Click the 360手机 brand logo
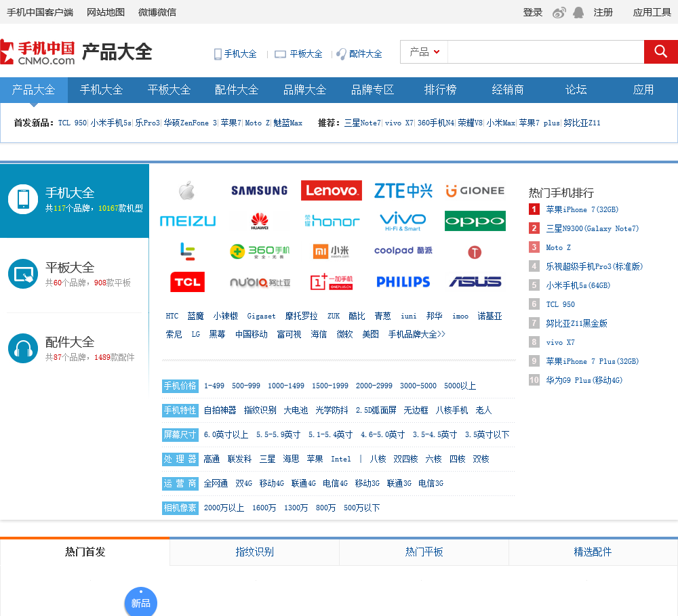678x616 pixels. click(260, 251)
